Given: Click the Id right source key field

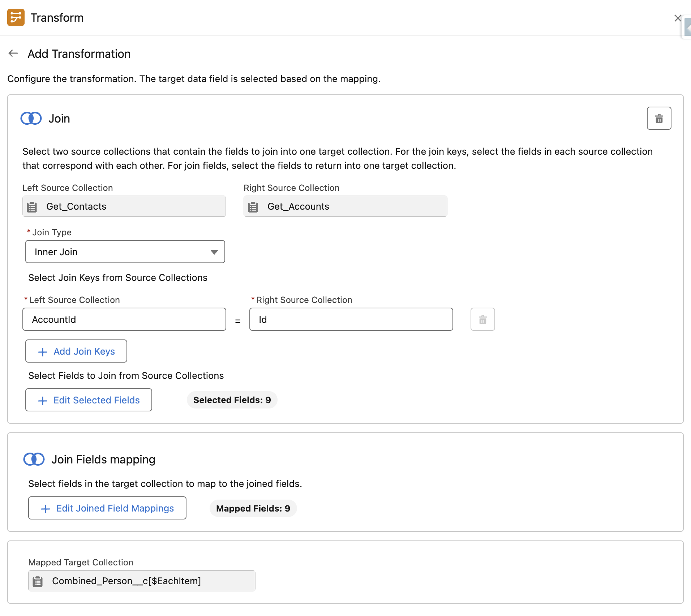Looking at the screenshot, I should click(351, 319).
